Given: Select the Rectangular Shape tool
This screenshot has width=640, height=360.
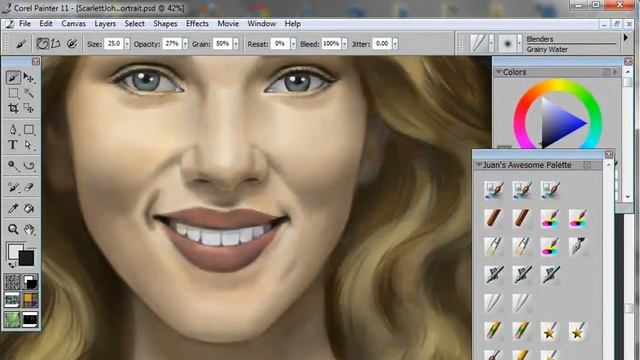Looking at the screenshot, I should 29,130.
